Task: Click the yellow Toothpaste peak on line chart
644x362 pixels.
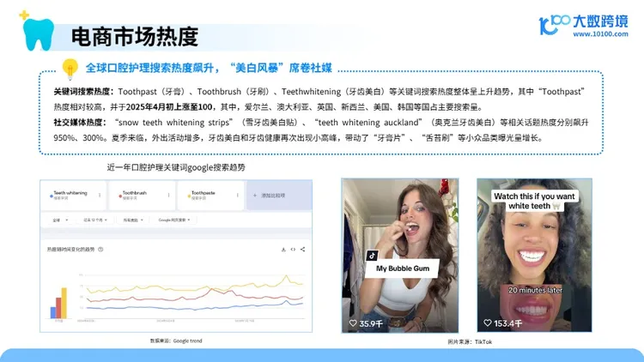Action: pos(287,276)
